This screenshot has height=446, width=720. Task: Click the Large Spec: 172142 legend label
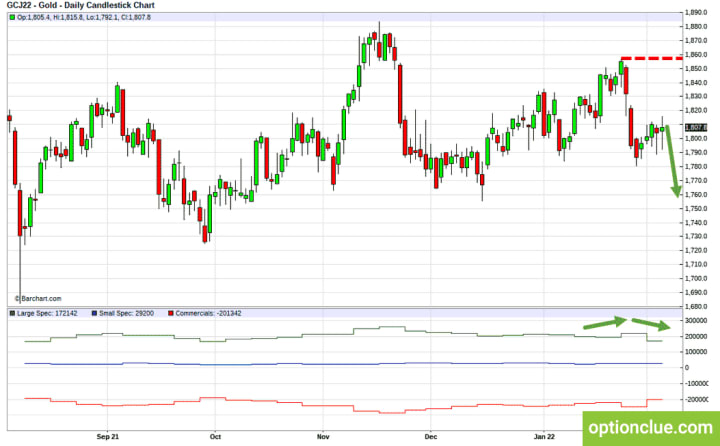[x=47, y=313]
